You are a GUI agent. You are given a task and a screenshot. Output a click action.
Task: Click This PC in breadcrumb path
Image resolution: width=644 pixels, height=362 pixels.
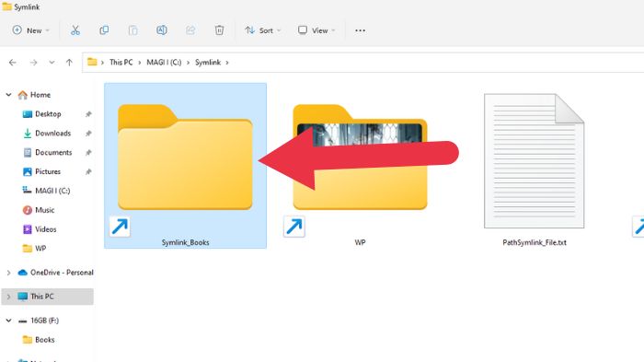pos(121,63)
